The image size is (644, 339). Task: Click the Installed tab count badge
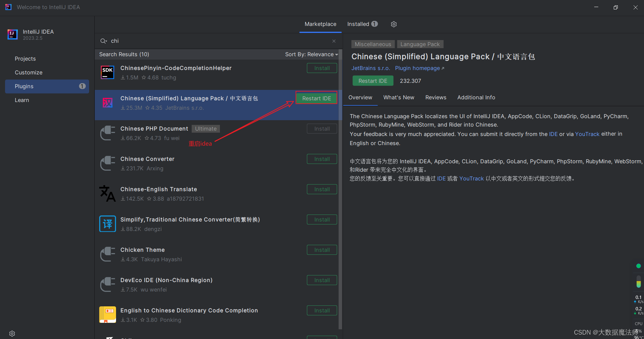tap(375, 24)
